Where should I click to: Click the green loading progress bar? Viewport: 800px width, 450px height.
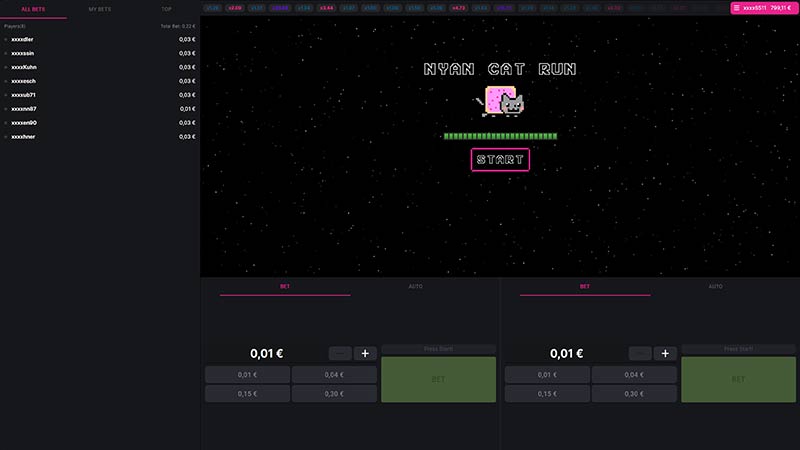[x=500, y=136]
